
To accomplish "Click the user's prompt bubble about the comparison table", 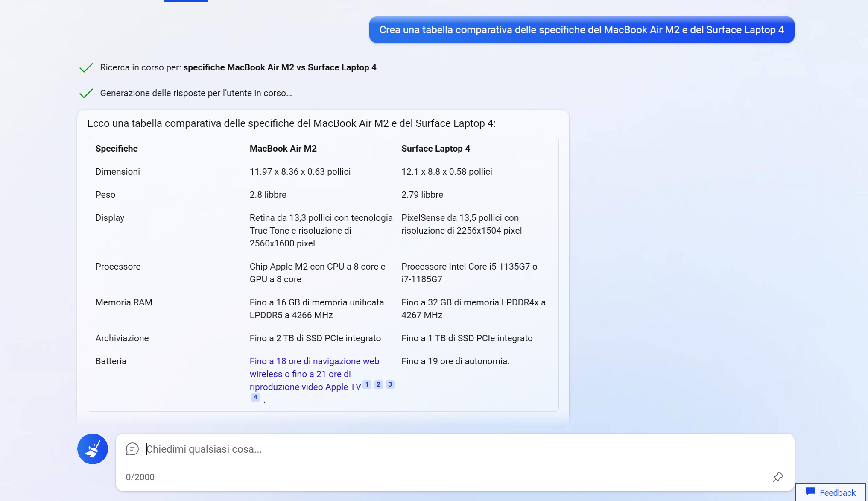I will [582, 30].
